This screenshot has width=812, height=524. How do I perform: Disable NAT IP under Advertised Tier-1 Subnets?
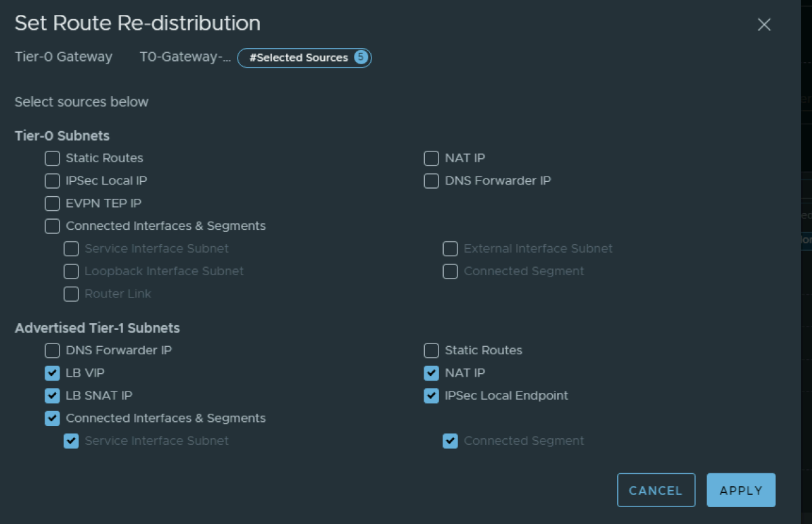pos(431,373)
